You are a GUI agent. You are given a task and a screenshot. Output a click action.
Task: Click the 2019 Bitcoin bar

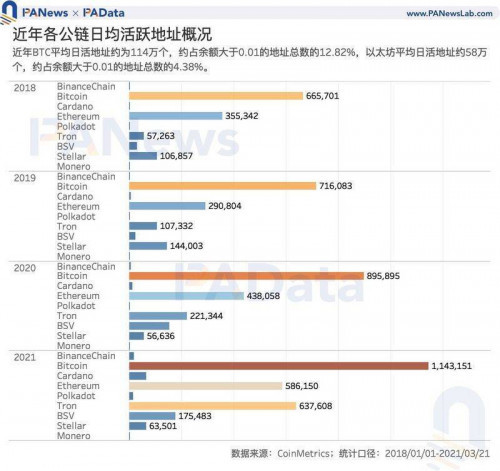click(x=223, y=186)
